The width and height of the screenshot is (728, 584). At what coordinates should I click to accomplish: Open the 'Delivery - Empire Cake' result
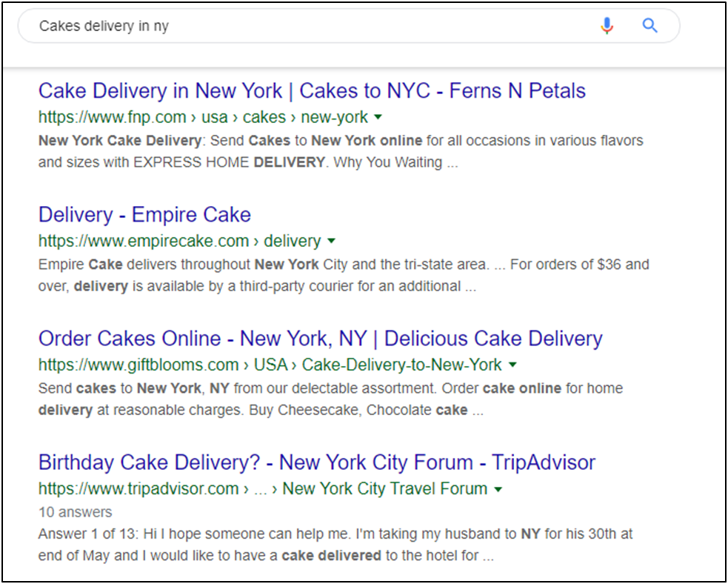click(144, 215)
